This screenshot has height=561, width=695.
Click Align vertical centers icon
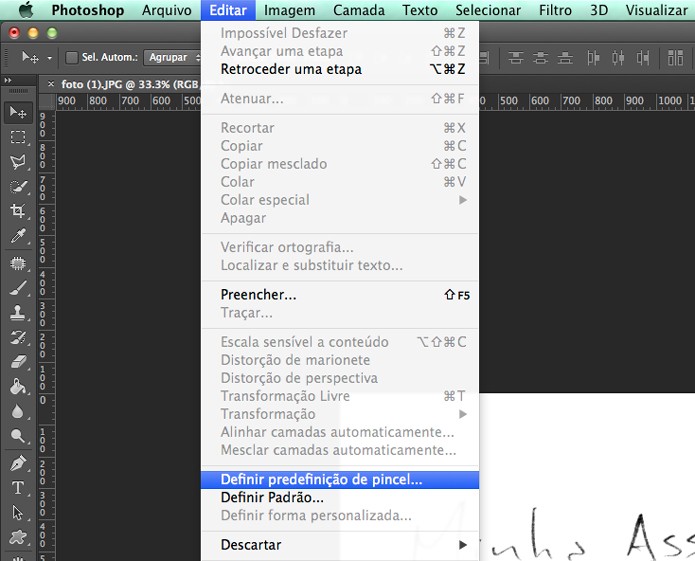(540, 58)
